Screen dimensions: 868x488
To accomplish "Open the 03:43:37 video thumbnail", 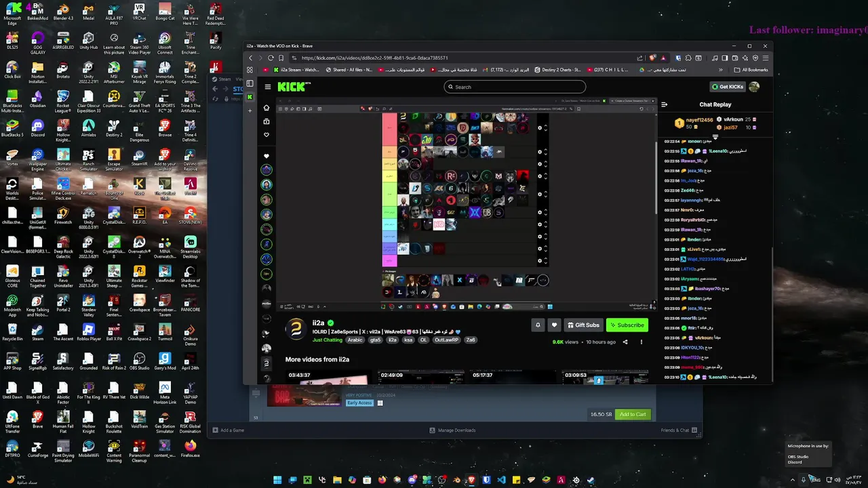I will click(x=330, y=377).
